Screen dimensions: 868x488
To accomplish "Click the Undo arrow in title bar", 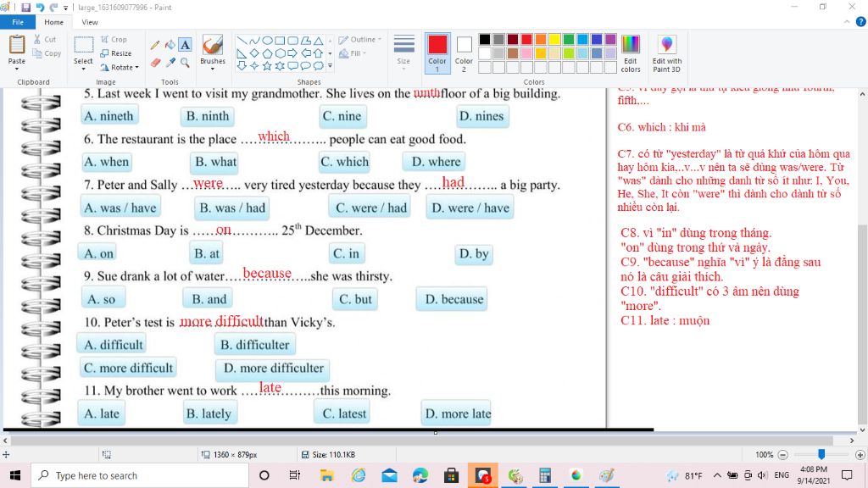I will coord(40,8).
